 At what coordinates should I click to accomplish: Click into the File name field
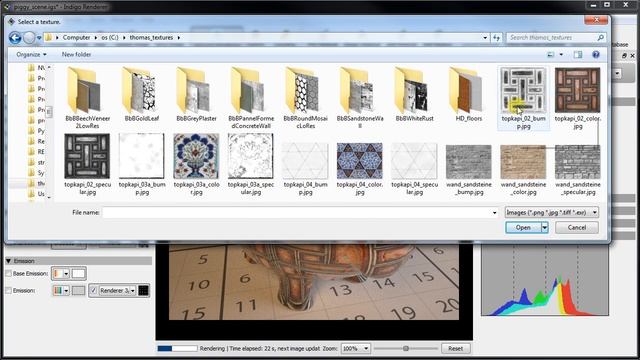coord(297,213)
